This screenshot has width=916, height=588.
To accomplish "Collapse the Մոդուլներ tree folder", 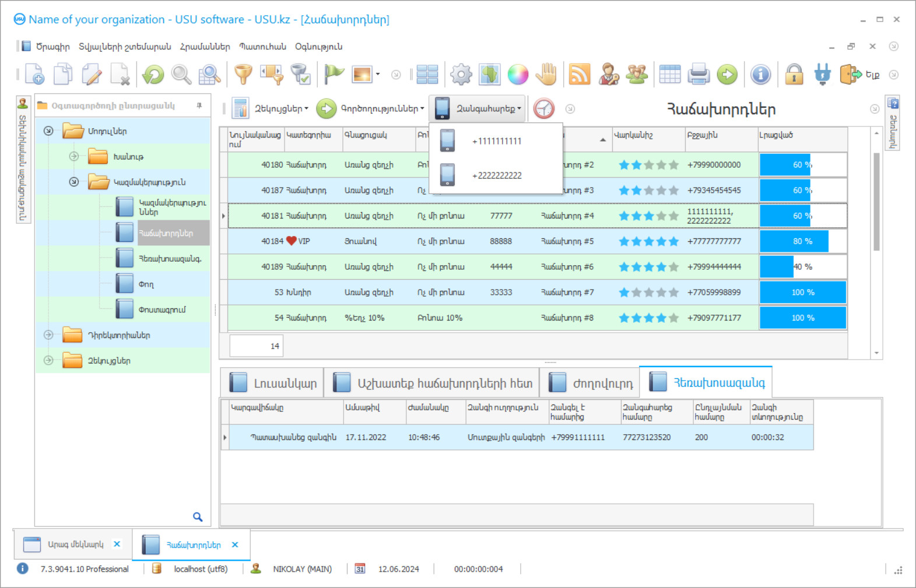I will pyautogui.click(x=49, y=131).
